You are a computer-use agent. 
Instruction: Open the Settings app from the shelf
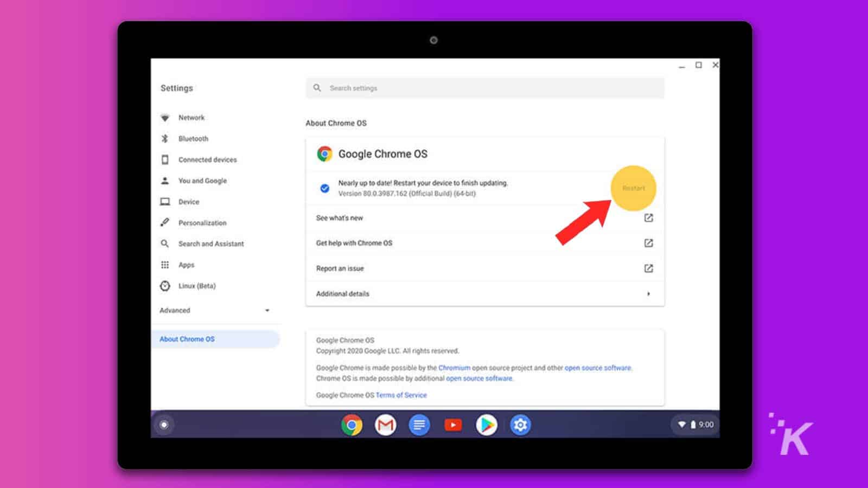click(x=520, y=425)
